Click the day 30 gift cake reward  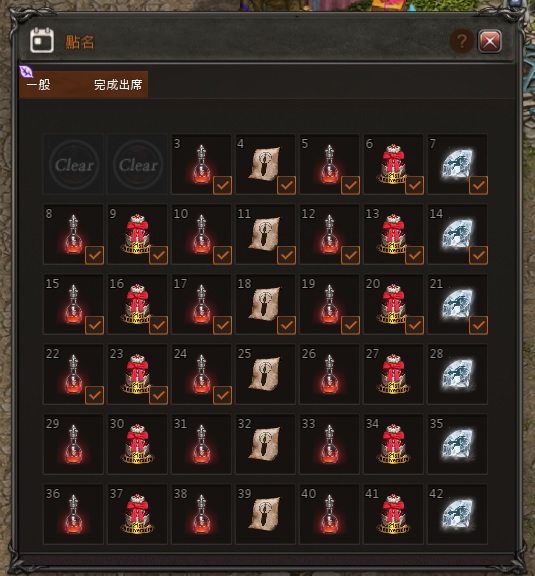[x=137, y=444]
